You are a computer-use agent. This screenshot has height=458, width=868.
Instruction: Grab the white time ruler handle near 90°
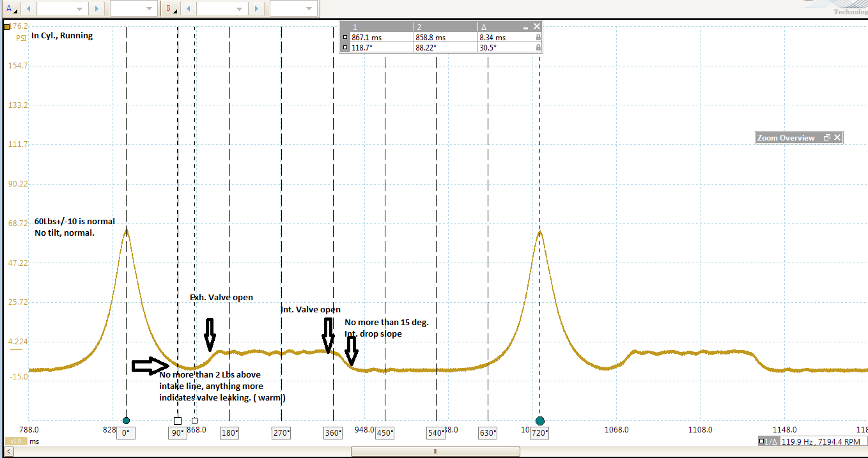click(x=178, y=420)
